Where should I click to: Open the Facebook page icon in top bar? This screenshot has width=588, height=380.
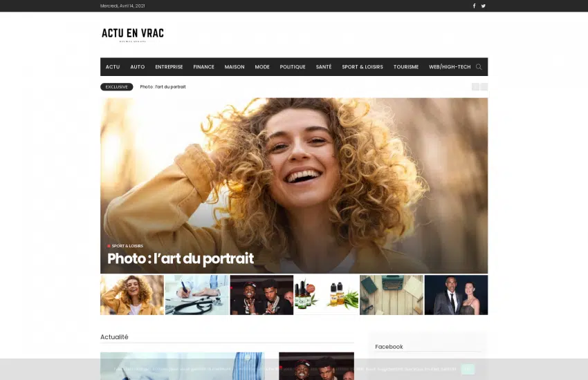(474, 6)
